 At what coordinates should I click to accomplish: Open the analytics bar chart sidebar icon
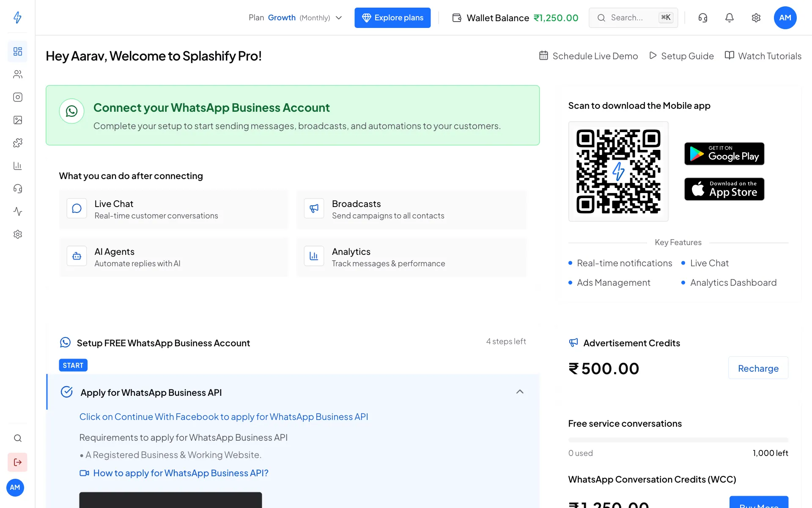(x=17, y=166)
